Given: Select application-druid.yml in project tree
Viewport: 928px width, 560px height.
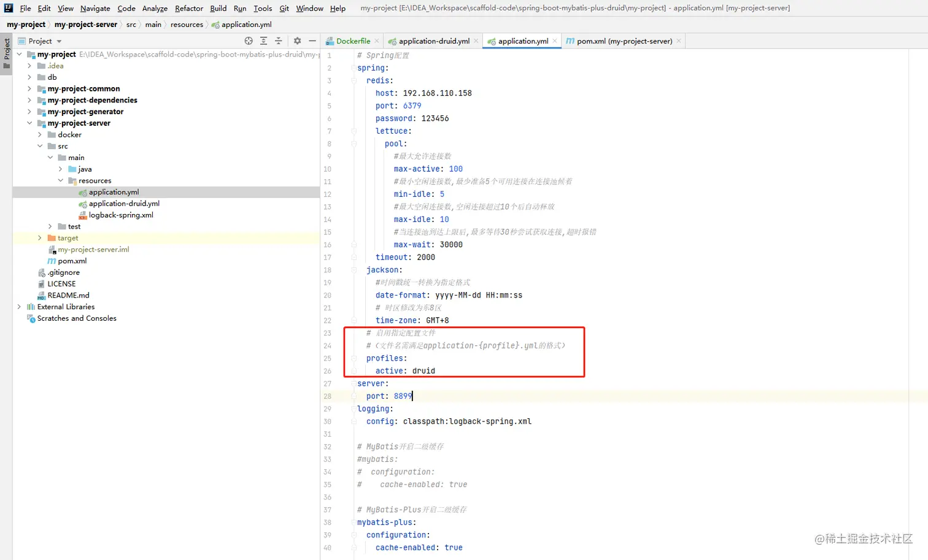Looking at the screenshot, I should click(124, 204).
